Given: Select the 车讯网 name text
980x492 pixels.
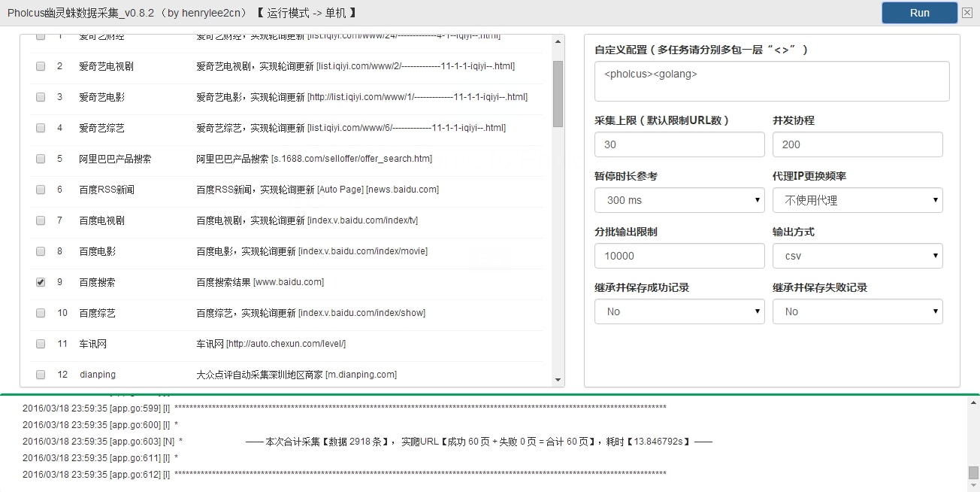Looking at the screenshot, I should pos(92,344).
